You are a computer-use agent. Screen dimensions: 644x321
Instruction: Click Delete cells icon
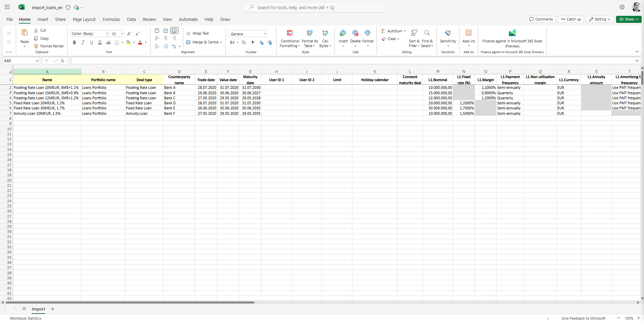click(355, 33)
